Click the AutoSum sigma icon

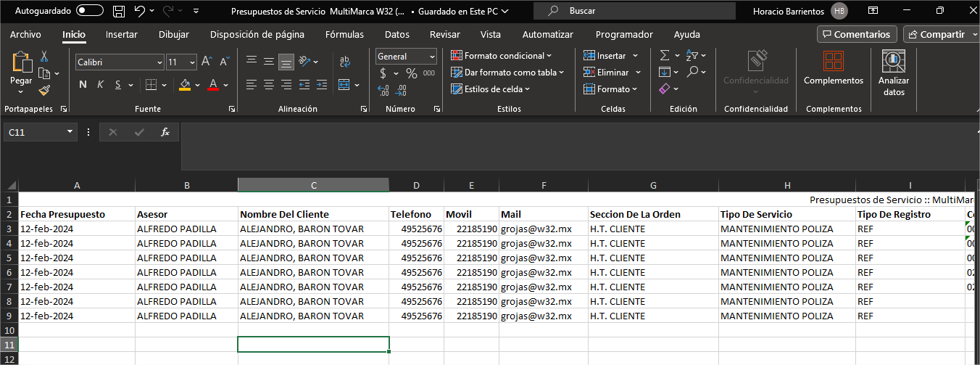(664, 55)
